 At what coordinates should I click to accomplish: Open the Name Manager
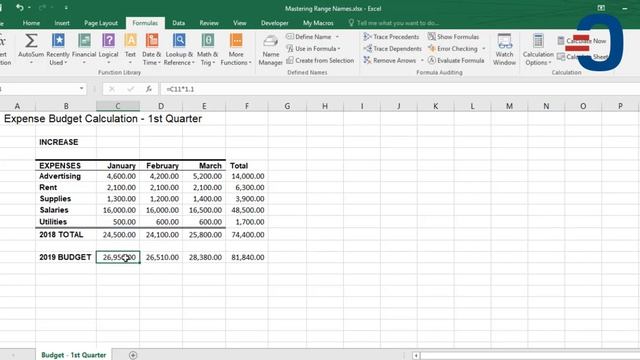click(x=270, y=50)
